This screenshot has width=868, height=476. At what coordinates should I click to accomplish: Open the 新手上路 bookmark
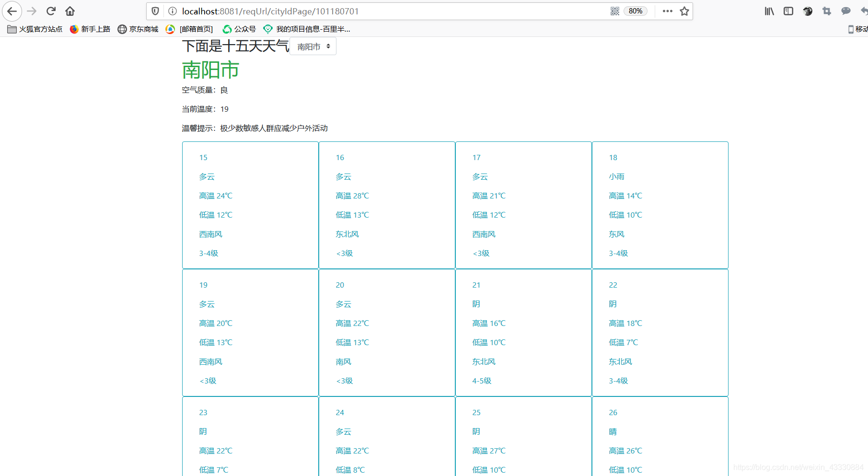[90, 29]
